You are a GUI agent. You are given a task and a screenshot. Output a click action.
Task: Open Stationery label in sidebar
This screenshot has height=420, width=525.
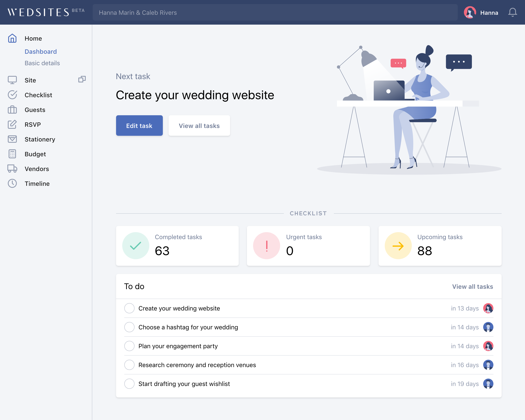(40, 139)
